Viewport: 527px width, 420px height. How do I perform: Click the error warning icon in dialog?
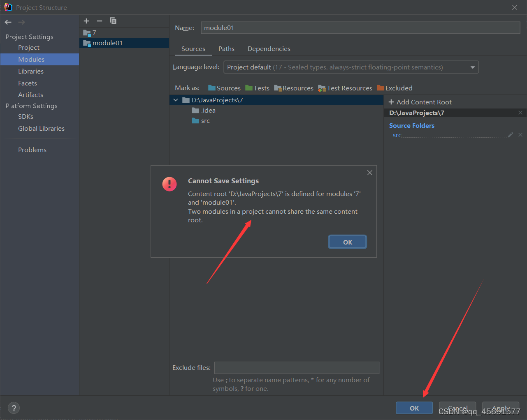click(169, 184)
